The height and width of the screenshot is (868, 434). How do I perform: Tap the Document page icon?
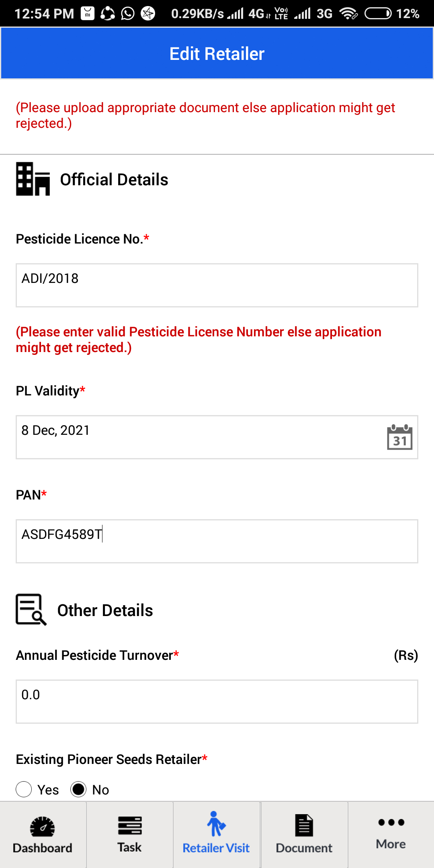click(304, 825)
